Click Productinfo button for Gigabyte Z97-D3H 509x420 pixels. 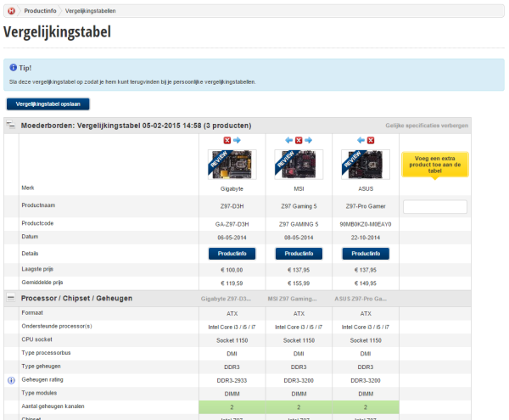click(232, 254)
